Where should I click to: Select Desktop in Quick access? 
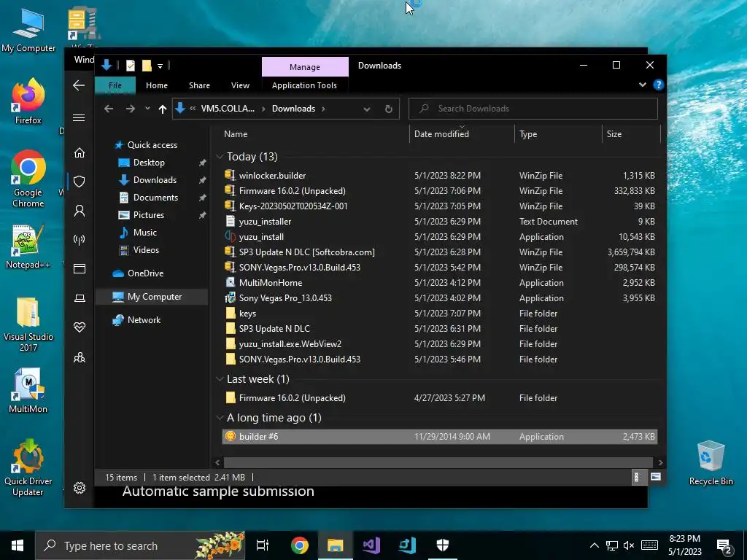(149, 163)
